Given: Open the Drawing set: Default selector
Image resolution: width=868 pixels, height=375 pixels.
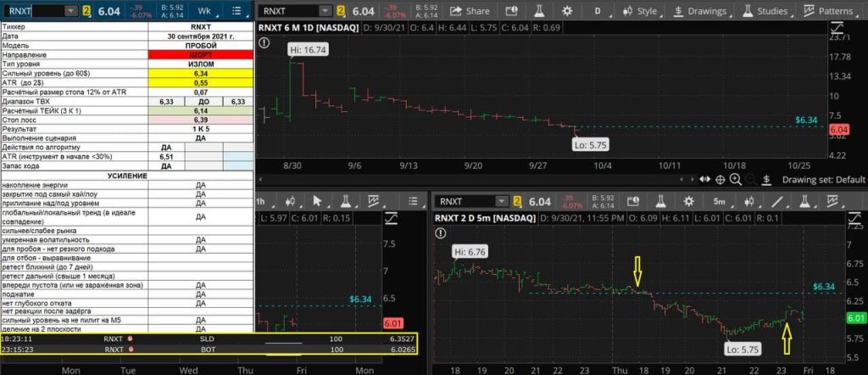Looking at the screenshot, I should [823, 180].
